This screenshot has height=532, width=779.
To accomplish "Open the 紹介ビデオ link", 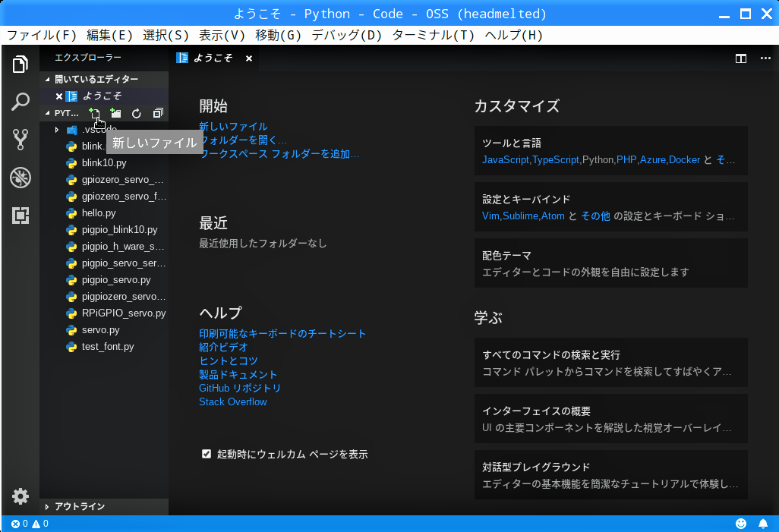I will pyautogui.click(x=223, y=348).
